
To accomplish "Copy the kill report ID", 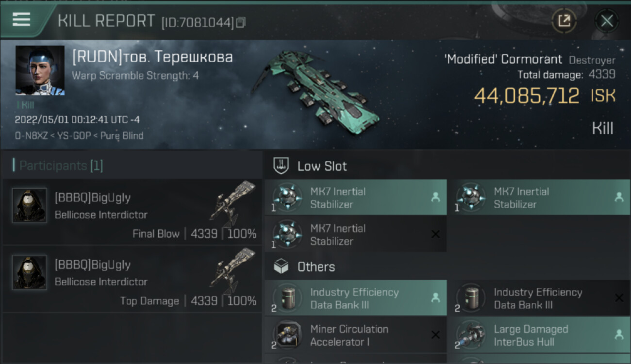I will point(241,22).
